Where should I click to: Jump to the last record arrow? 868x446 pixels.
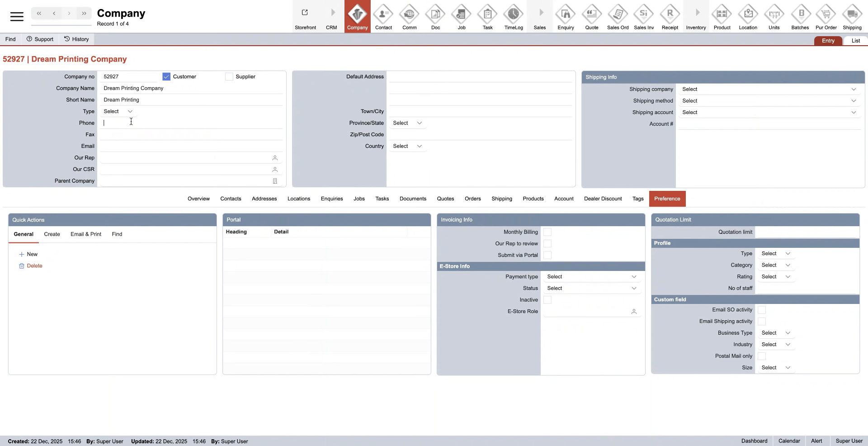(x=84, y=14)
